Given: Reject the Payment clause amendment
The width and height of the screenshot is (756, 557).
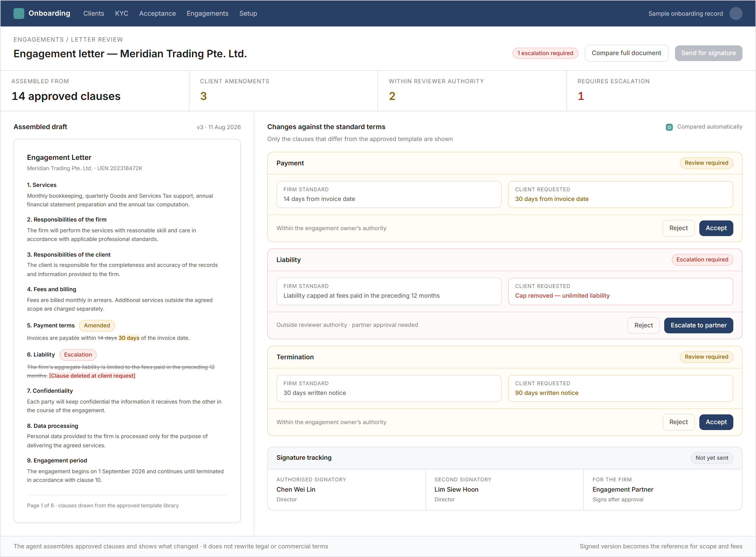Looking at the screenshot, I should point(678,228).
